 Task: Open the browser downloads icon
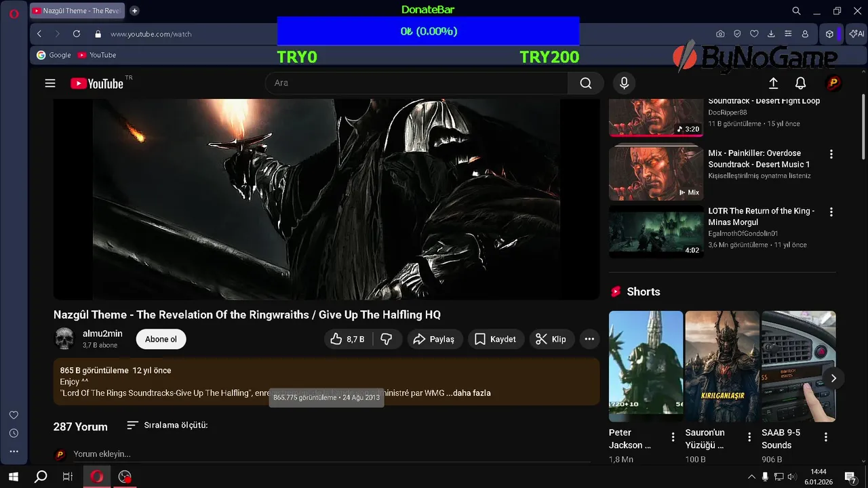point(771,34)
